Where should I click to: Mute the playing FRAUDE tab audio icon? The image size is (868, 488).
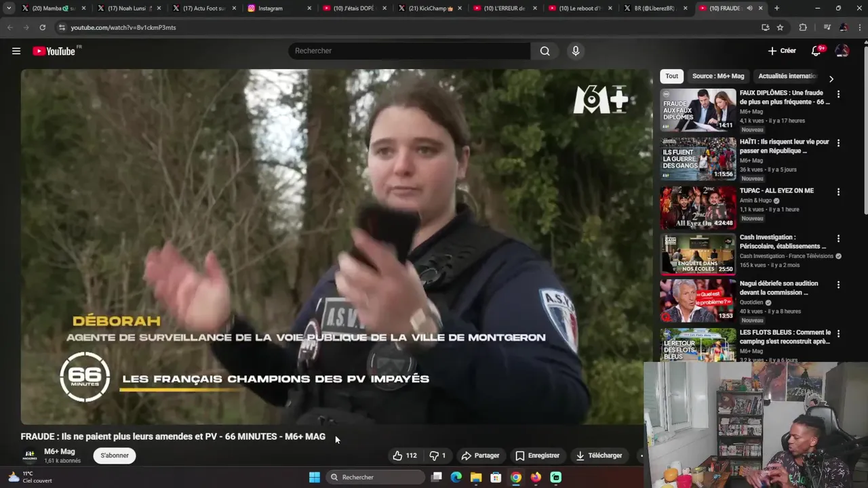749,8
